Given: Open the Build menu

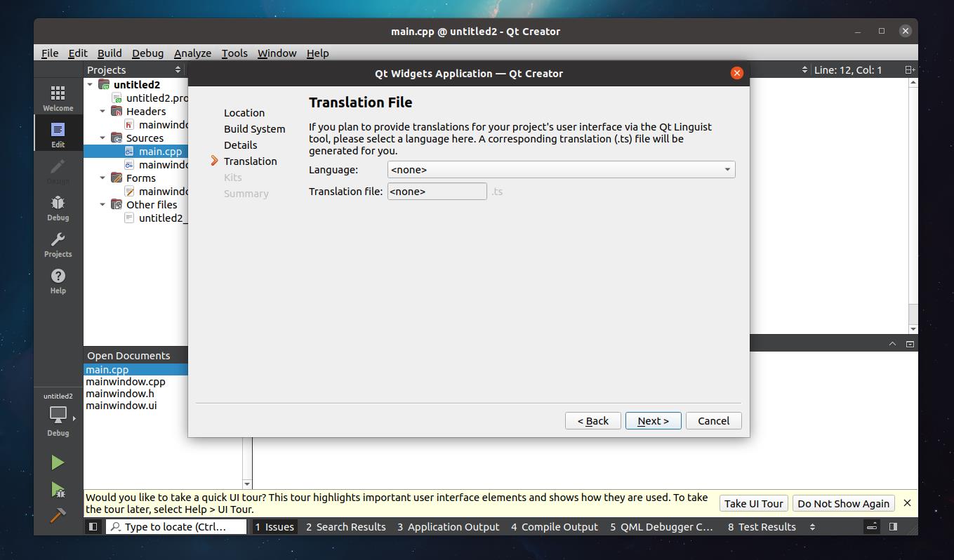Looking at the screenshot, I should pyautogui.click(x=110, y=53).
